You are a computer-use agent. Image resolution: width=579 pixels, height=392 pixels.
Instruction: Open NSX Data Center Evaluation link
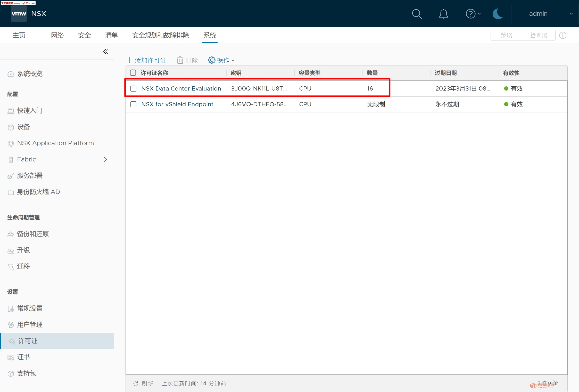(181, 88)
